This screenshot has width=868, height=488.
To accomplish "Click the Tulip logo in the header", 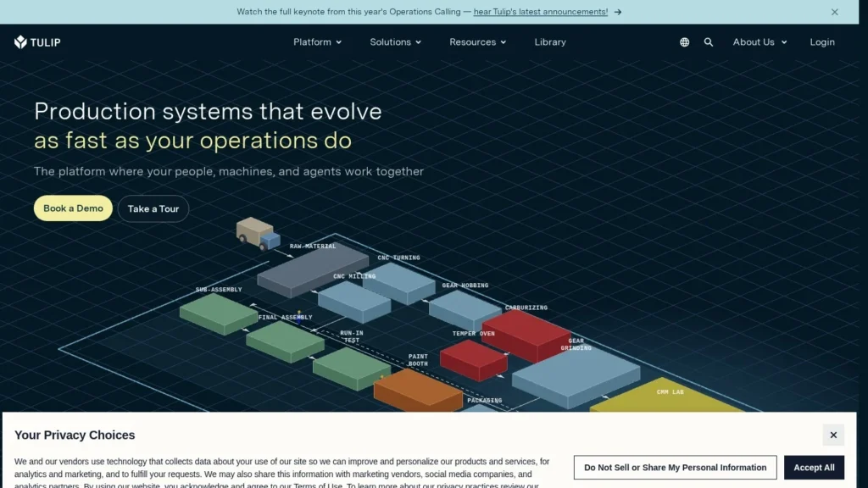I will click(37, 42).
